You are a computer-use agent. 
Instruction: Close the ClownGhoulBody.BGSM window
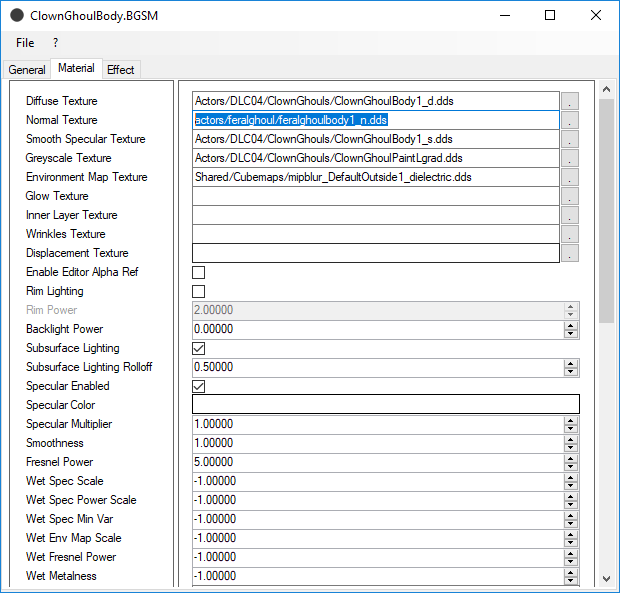[596, 15]
